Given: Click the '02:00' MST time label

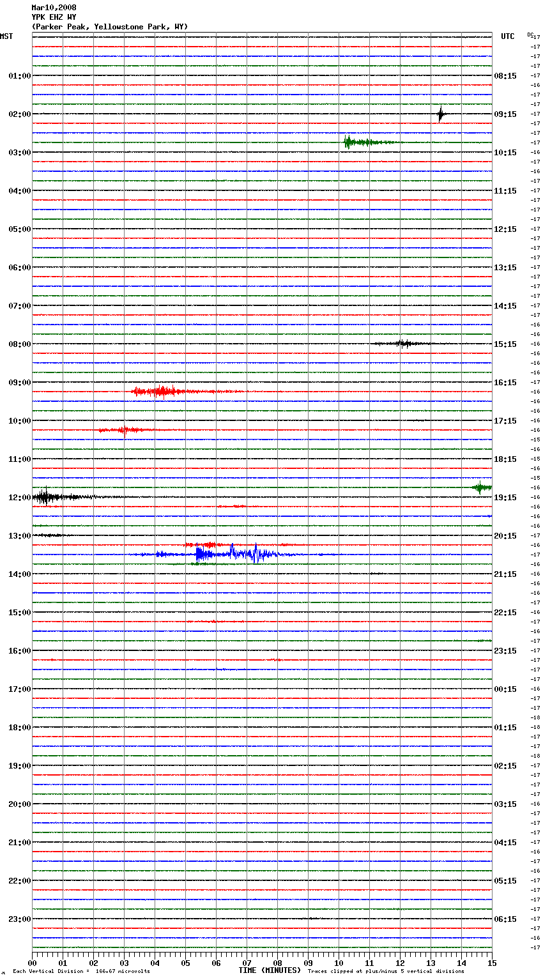Looking at the screenshot, I should coord(20,114).
